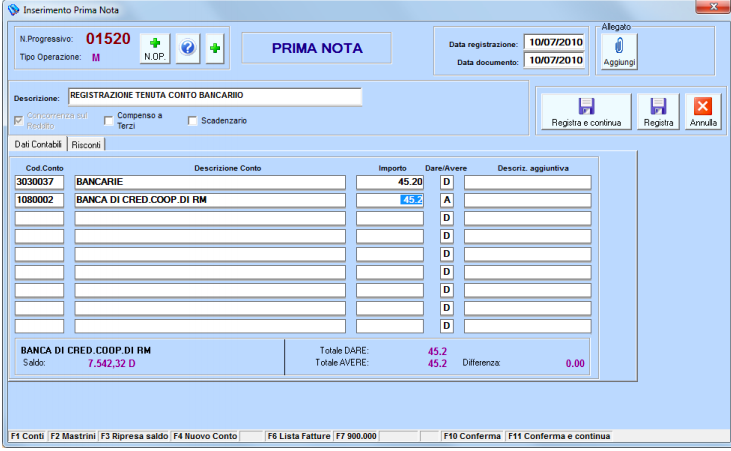Select the Dati Contabili tab
The image size is (731, 451).
tap(38, 144)
